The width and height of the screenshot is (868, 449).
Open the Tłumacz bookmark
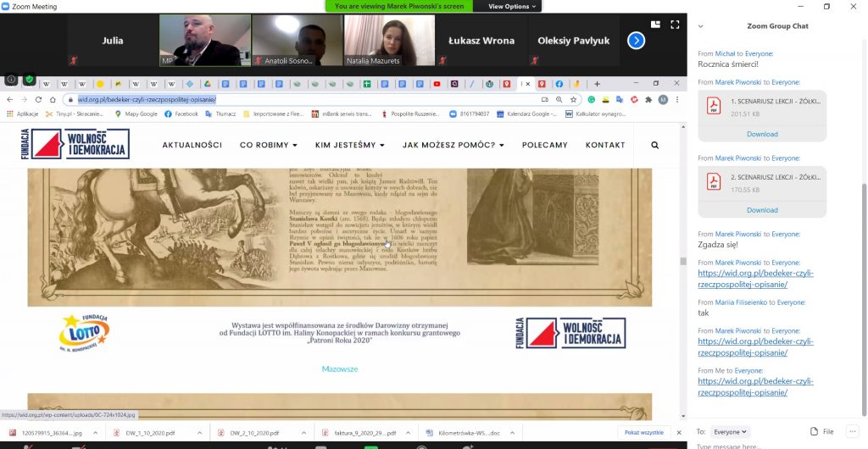[x=220, y=114]
